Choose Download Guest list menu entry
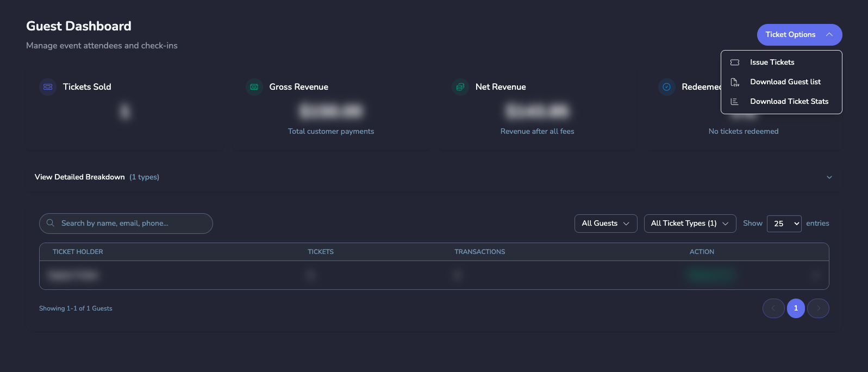 [782, 82]
